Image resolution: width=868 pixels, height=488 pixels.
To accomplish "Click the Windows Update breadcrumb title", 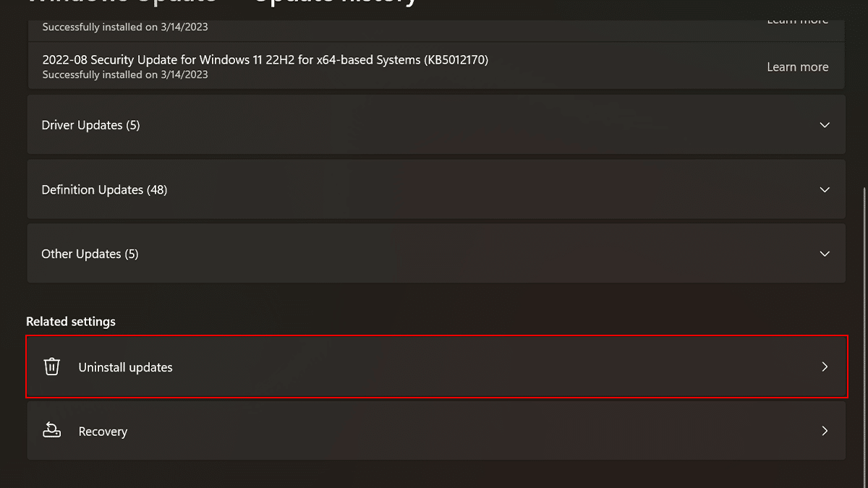I will (x=122, y=3).
